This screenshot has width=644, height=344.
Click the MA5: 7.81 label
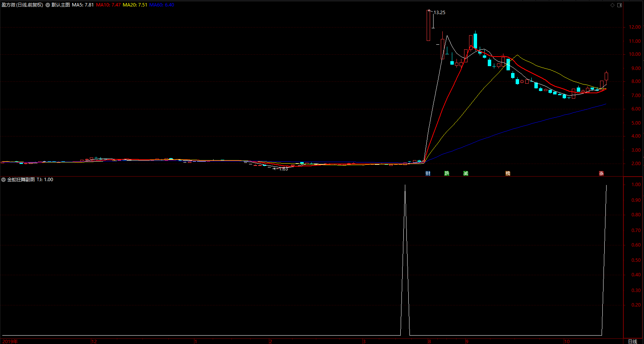pyautogui.click(x=83, y=5)
